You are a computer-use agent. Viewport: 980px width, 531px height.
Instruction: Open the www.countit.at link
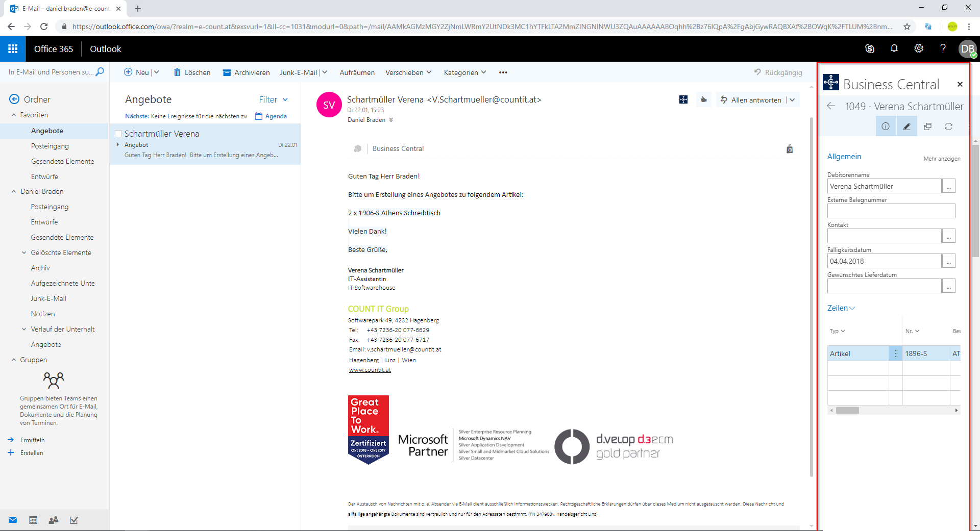click(x=370, y=370)
